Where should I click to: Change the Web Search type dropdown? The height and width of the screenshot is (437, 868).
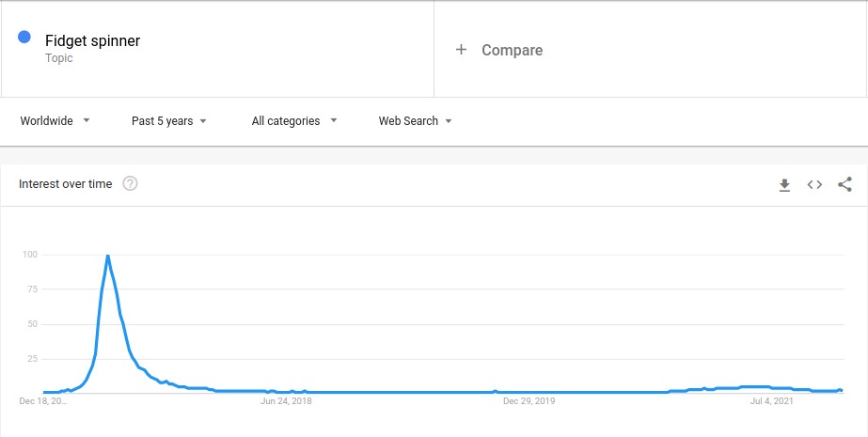coord(415,120)
